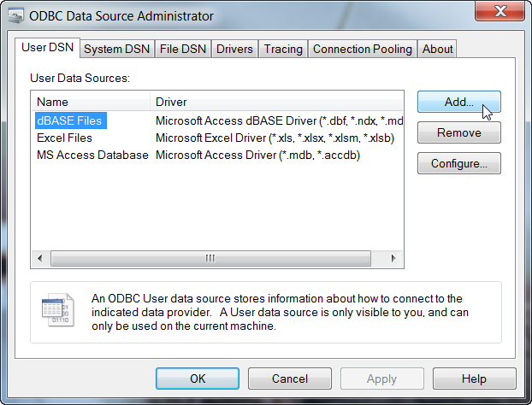Select the Tracing tab
532x405 pixels.
[x=283, y=49]
